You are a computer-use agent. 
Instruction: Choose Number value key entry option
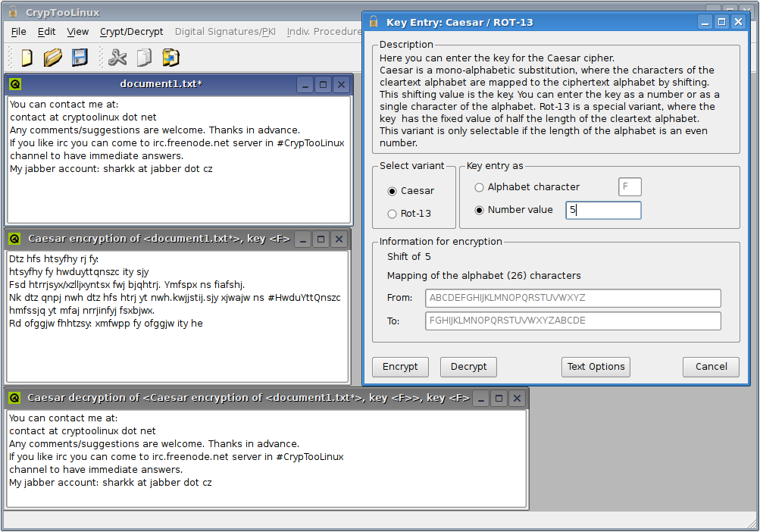click(x=480, y=210)
